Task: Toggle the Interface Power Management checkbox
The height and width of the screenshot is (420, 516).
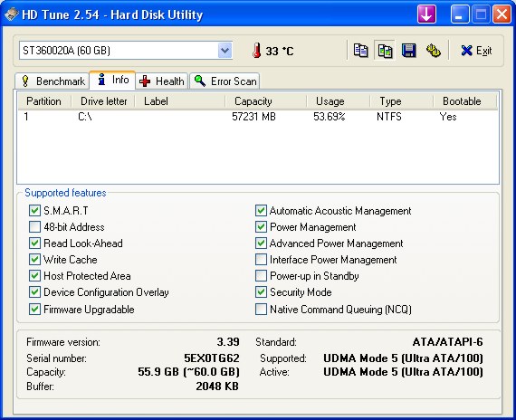Action: (261, 260)
